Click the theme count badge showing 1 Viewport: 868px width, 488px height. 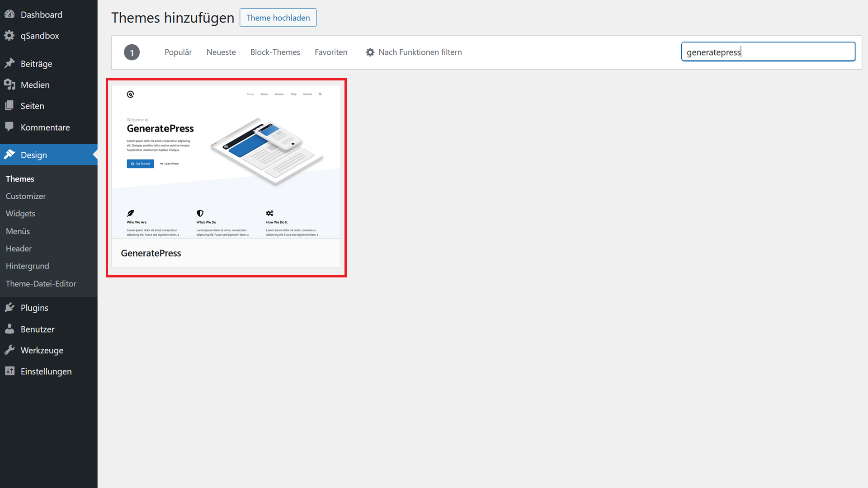pos(132,52)
